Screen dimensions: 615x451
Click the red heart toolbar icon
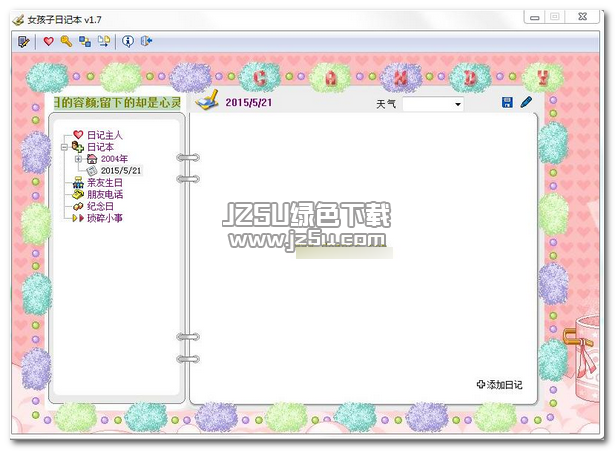(49, 41)
